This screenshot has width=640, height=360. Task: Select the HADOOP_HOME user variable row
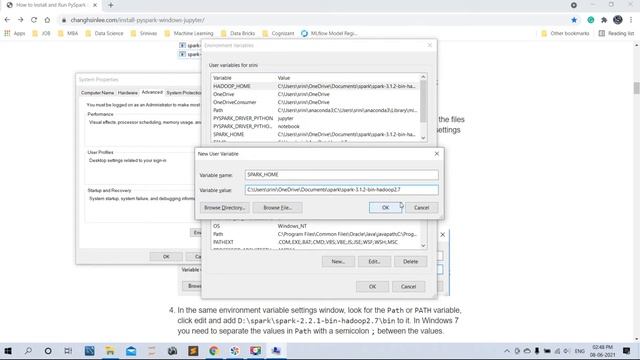315,86
